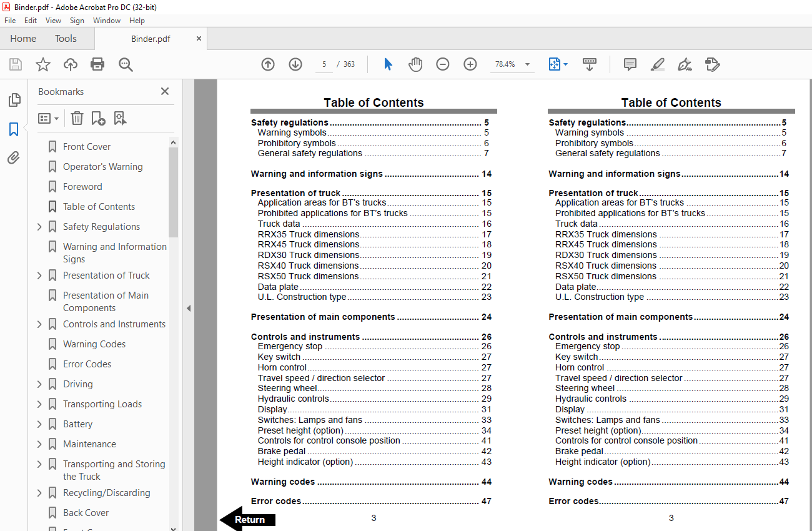The width and height of the screenshot is (812, 531).
Task: Close the Bookmarks panel
Action: pyautogui.click(x=165, y=91)
